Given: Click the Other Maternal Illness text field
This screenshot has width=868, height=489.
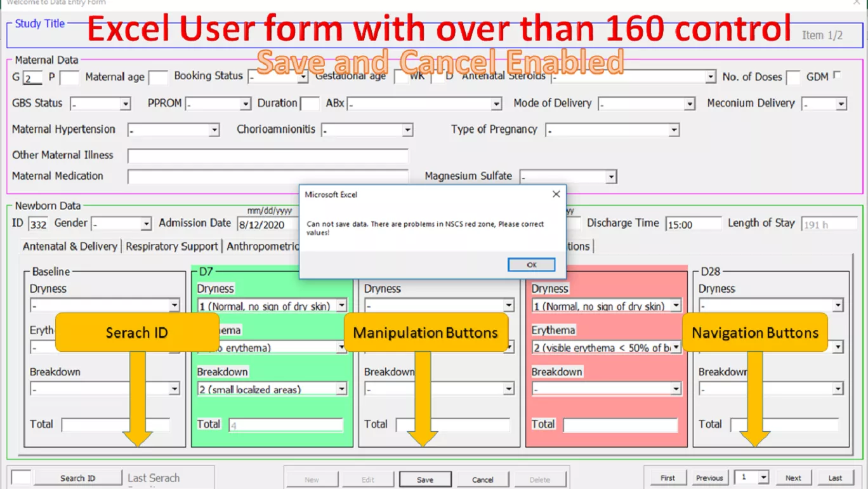Looking at the screenshot, I should (267, 156).
